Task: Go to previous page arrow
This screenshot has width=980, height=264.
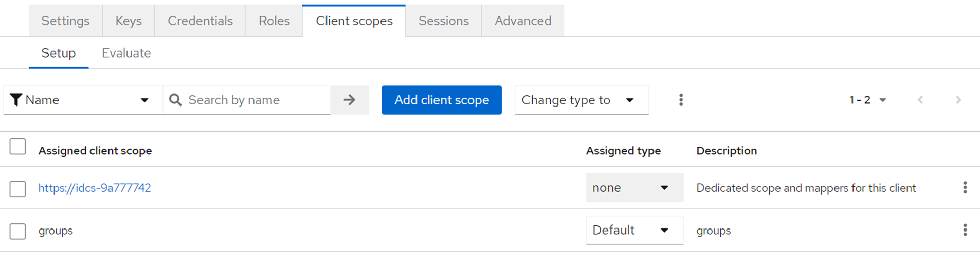Action: (920, 100)
